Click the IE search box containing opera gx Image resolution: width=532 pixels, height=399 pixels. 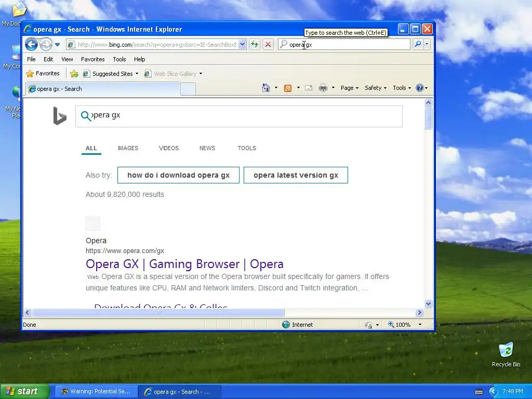tap(344, 45)
